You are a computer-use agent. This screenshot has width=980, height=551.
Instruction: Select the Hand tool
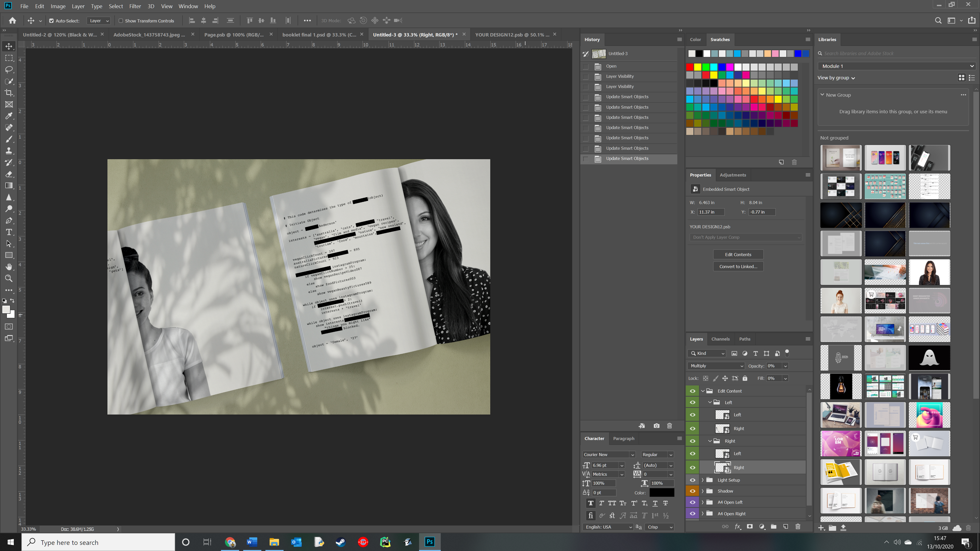pyautogui.click(x=9, y=267)
